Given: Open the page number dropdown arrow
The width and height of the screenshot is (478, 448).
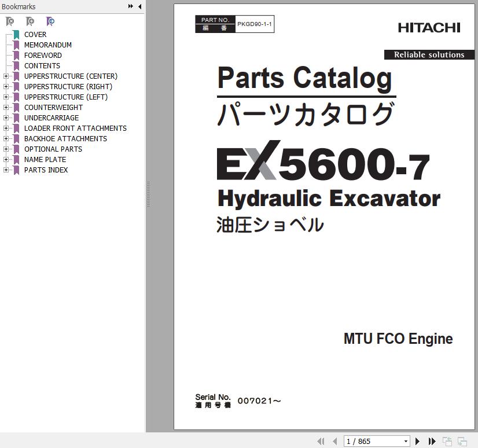Looking at the screenshot, I should [x=406, y=441].
